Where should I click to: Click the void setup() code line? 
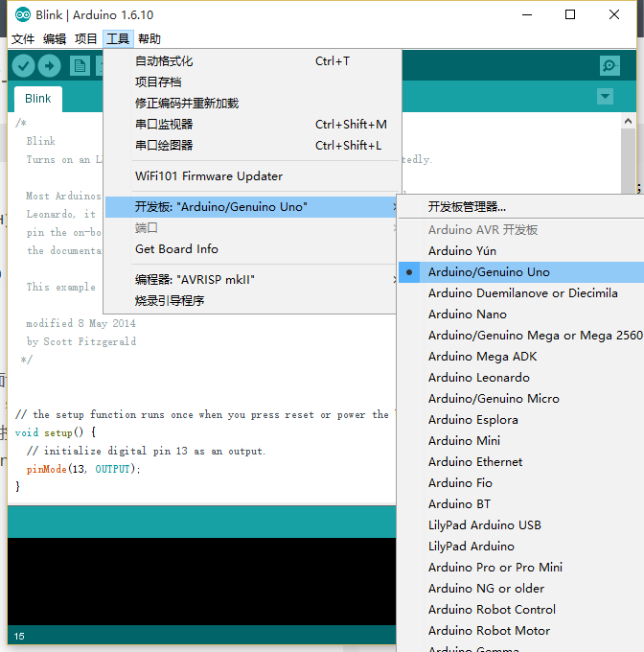pos(56,432)
